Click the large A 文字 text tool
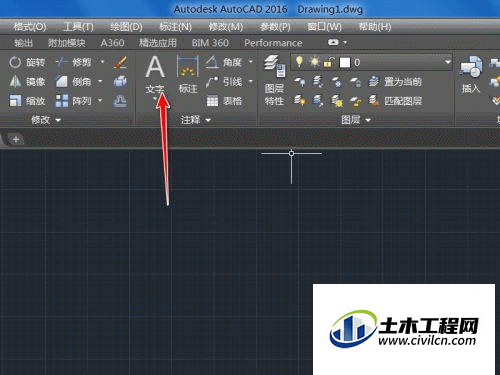This screenshot has width=500, height=375. point(155,75)
